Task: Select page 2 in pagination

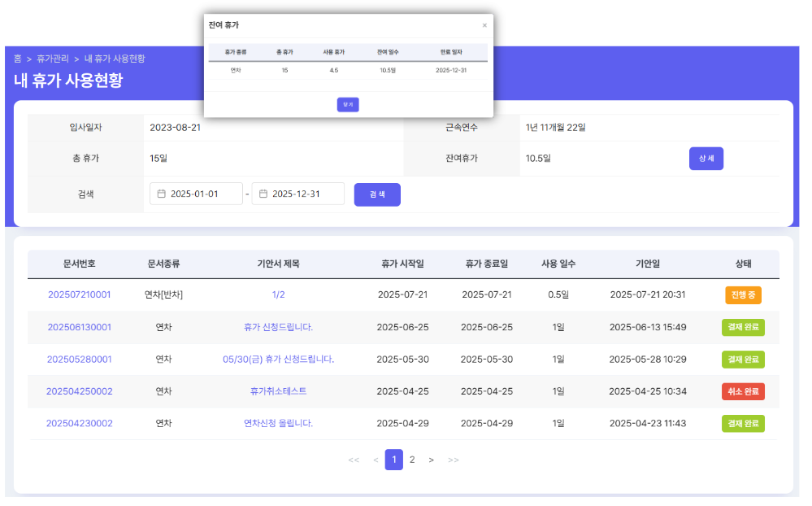Action: pos(412,460)
